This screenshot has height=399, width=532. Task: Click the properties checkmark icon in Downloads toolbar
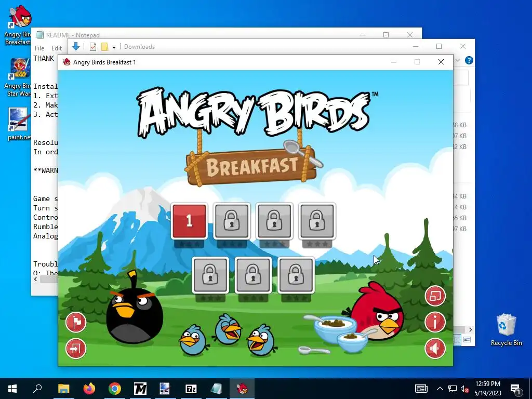point(93,47)
